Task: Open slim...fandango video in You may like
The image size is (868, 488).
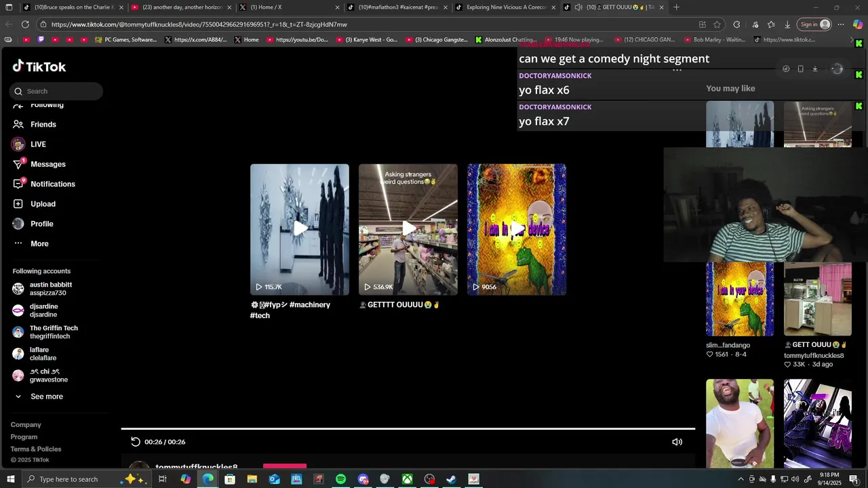Action: tap(740, 298)
